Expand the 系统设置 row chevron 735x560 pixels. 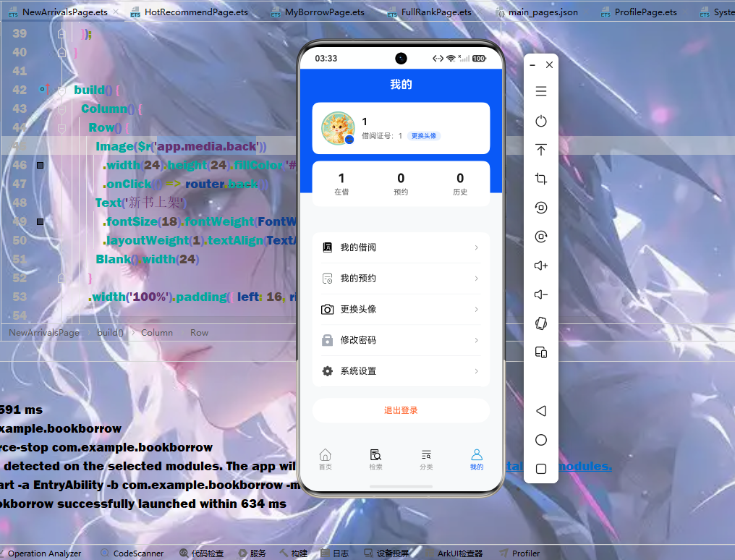(x=476, y=371)
